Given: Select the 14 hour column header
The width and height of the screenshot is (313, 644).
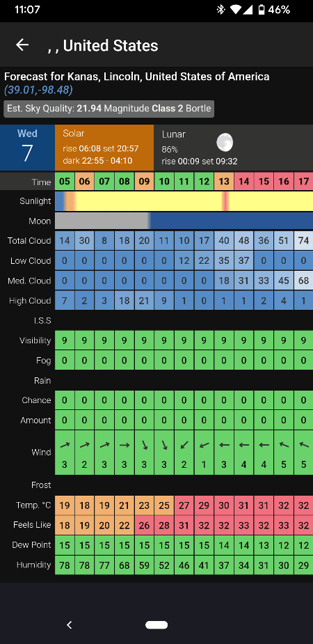Looking at the screenshot, I should [243, 181].
